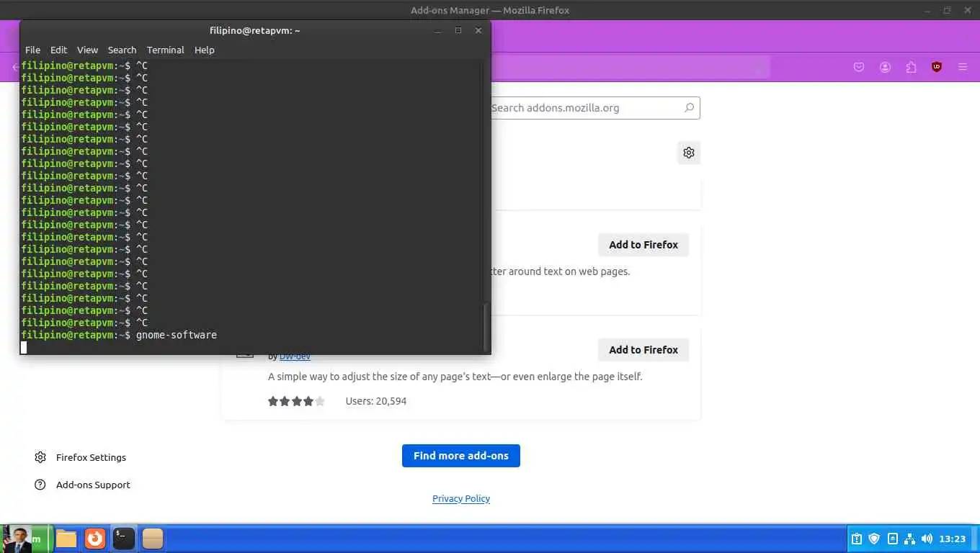The height and width of the screenshot is (553, 980).
Task: Open the terminal Search menu
Action: [x=122, y=50]
